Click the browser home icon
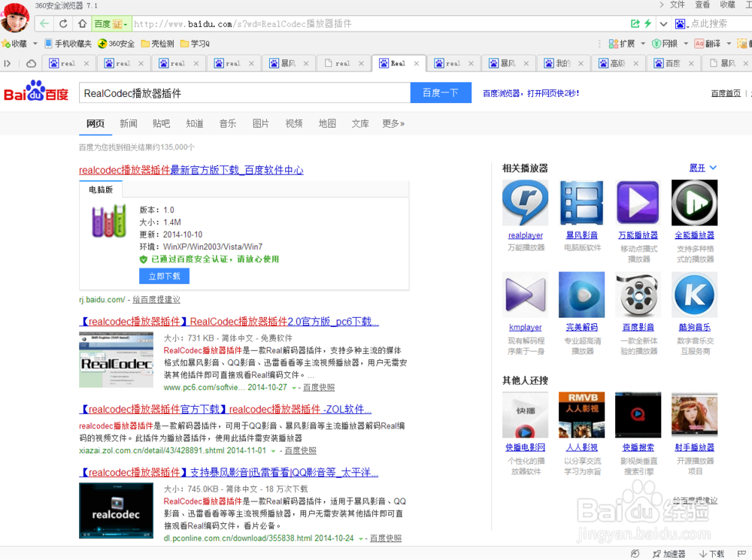Screen dimensions: 752x560 [82, 23]
